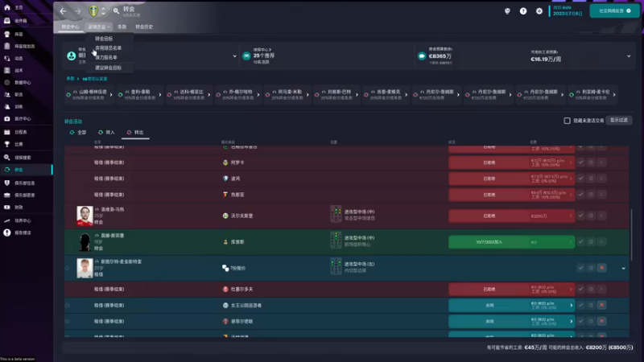Click the green 10/7/2023加入 status bar
The height and width of the screenshot is (362, 644).
coord(511,242)
